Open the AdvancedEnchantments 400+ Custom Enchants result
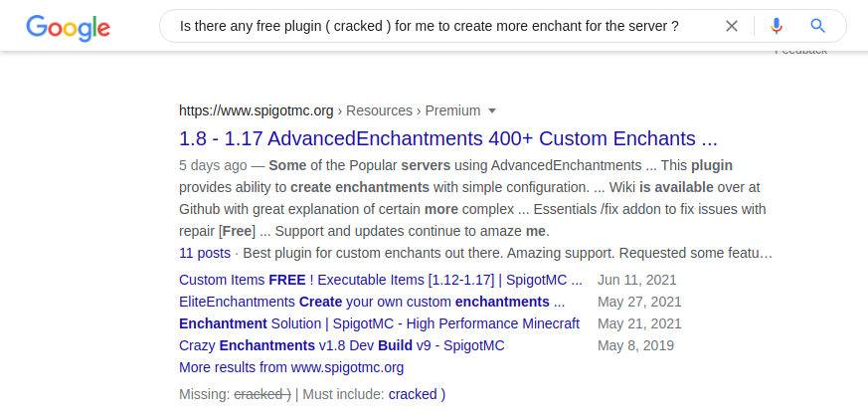 447,138
